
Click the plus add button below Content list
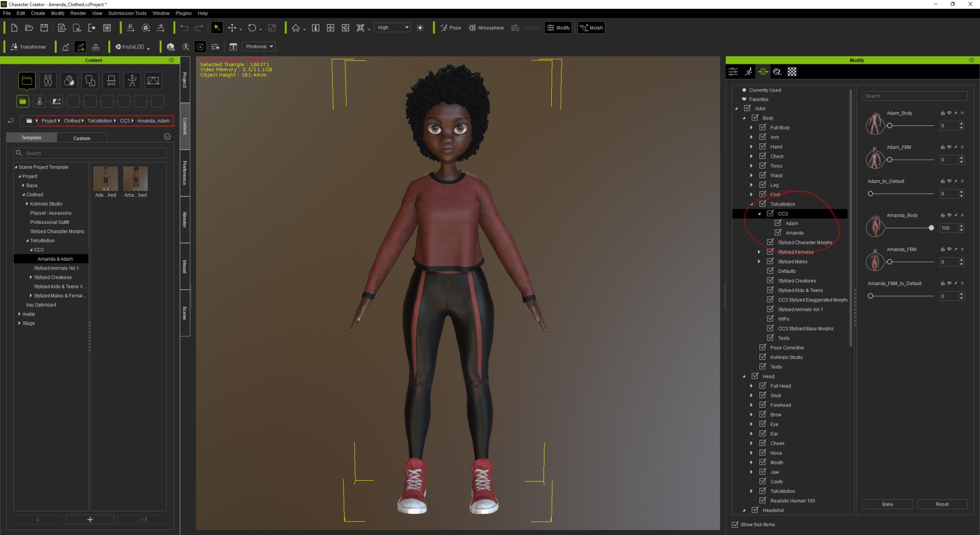tap(90, 519)
